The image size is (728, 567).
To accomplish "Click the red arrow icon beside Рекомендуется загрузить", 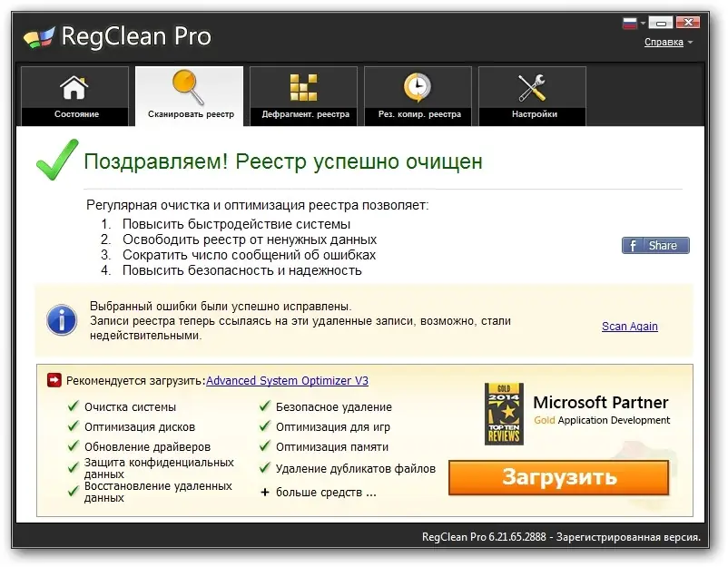I will click(x=54, y=380).
